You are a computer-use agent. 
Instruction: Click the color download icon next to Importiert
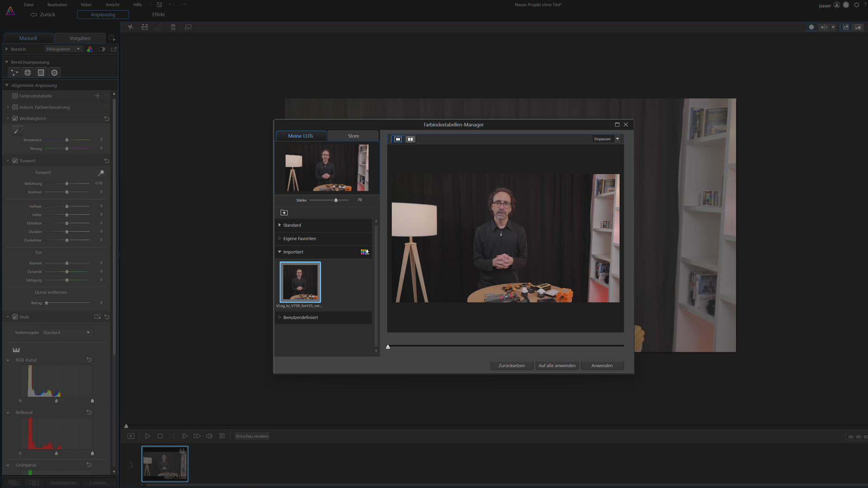[x=364, y=252]
